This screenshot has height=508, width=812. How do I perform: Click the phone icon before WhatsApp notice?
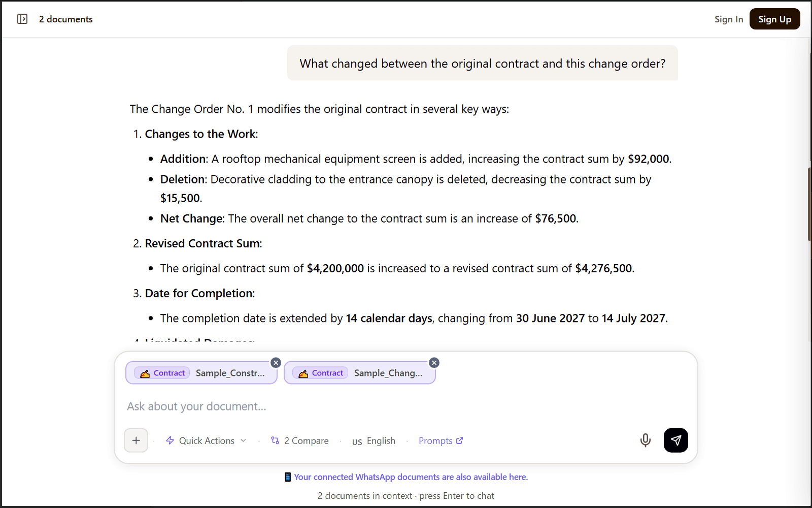(288, 477)
